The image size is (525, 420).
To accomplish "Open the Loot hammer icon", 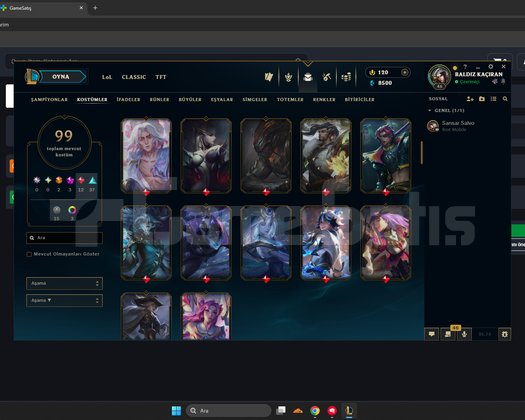I will coord(327,77).
